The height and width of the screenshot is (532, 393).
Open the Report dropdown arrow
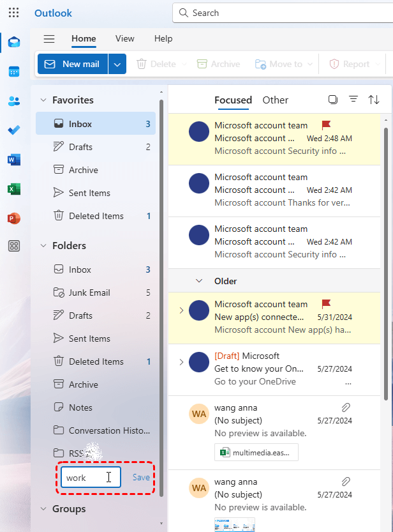(378, 64)
